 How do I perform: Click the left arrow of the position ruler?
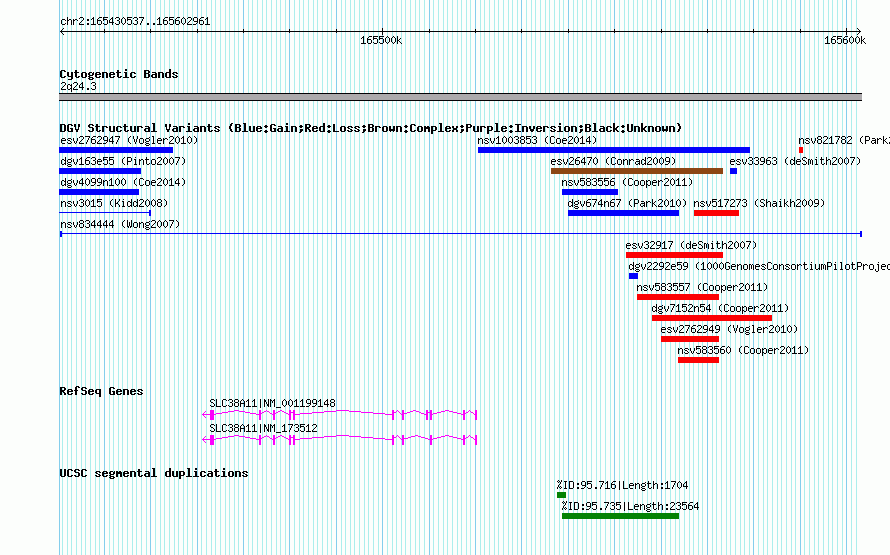62,32
